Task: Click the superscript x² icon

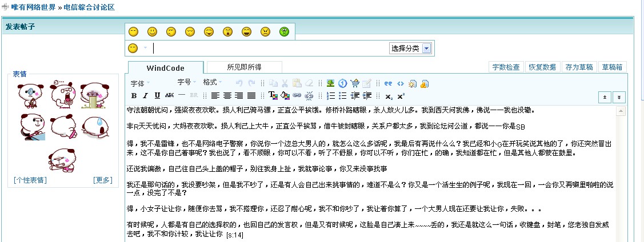Action: [x=401, y=96]
